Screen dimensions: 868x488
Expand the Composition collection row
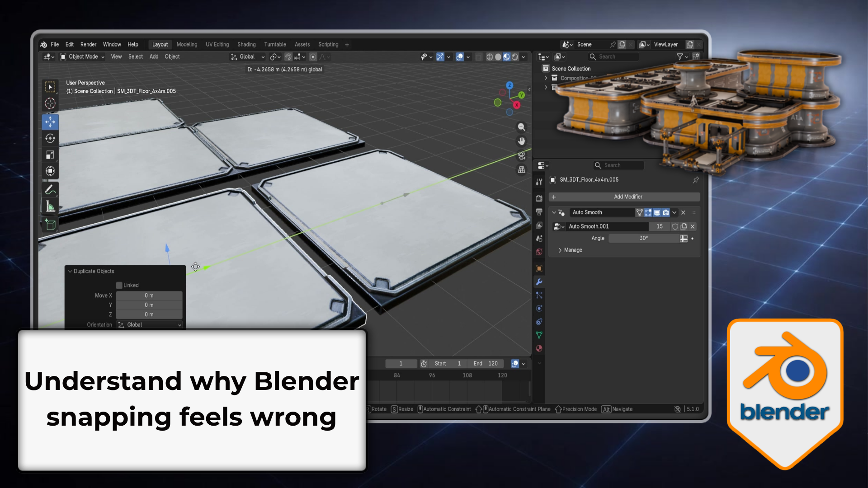coord(546,78)
